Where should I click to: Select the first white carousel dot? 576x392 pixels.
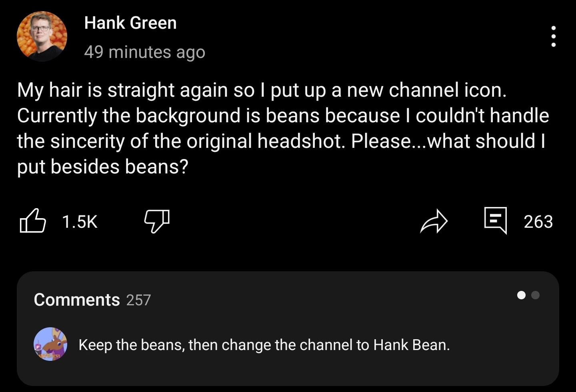coord(521,295)
